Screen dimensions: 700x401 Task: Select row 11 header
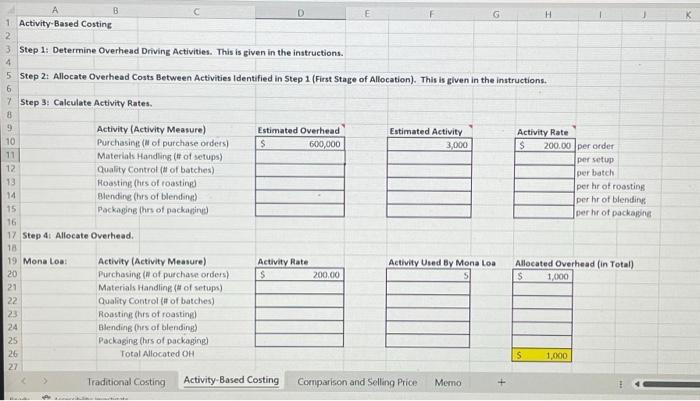(x=11, y=155)
